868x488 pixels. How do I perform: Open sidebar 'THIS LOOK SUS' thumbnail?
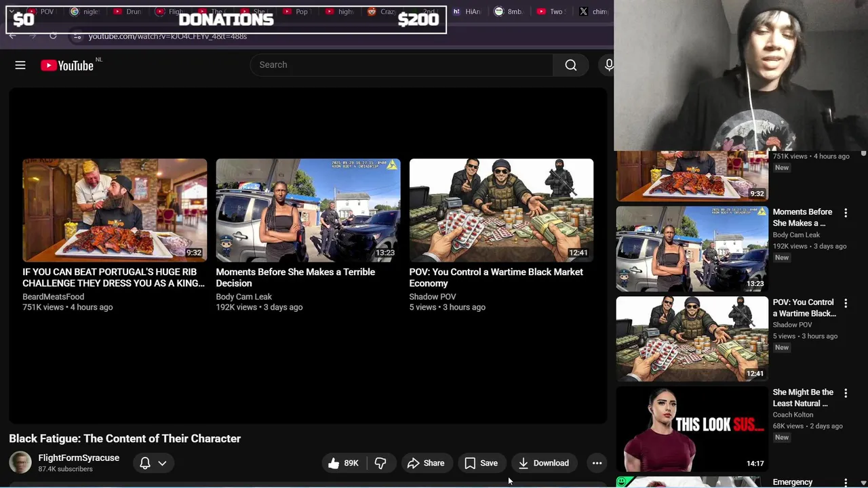692,429
